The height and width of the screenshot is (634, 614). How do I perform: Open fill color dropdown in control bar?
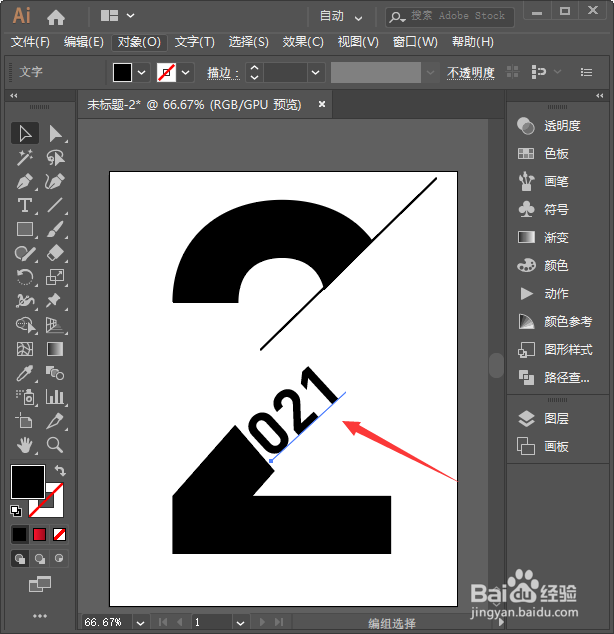(141, 73)
